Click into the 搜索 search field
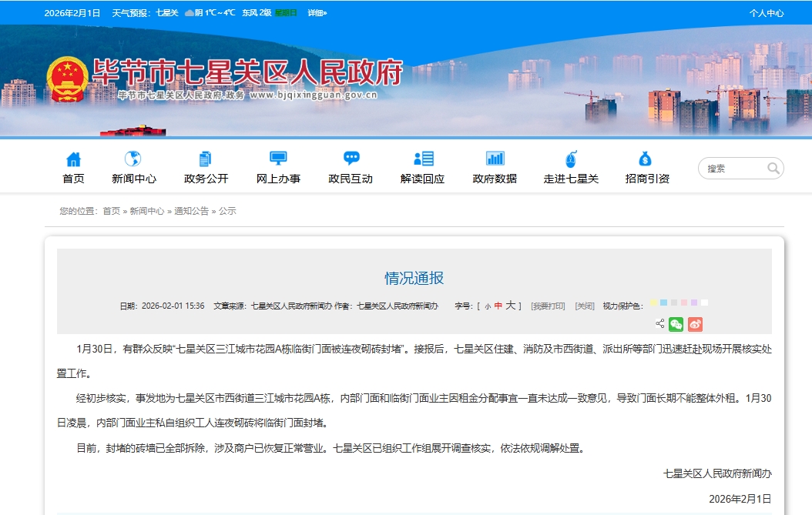812x515 pixels. [x=732, y=169]
